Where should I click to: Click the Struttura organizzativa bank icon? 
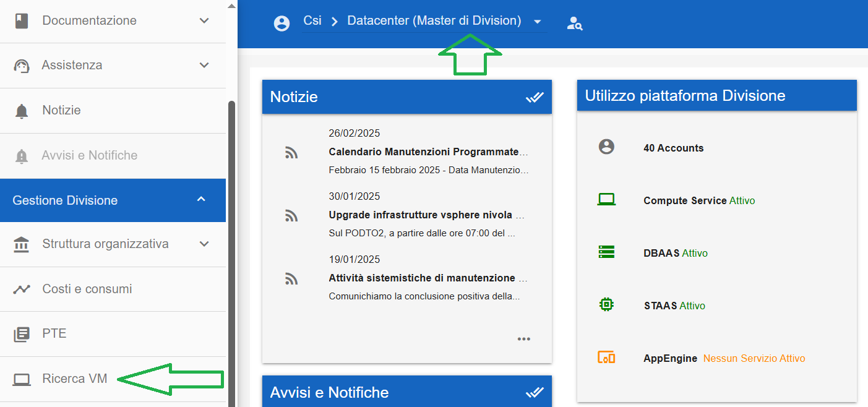(x=22, y=244)
